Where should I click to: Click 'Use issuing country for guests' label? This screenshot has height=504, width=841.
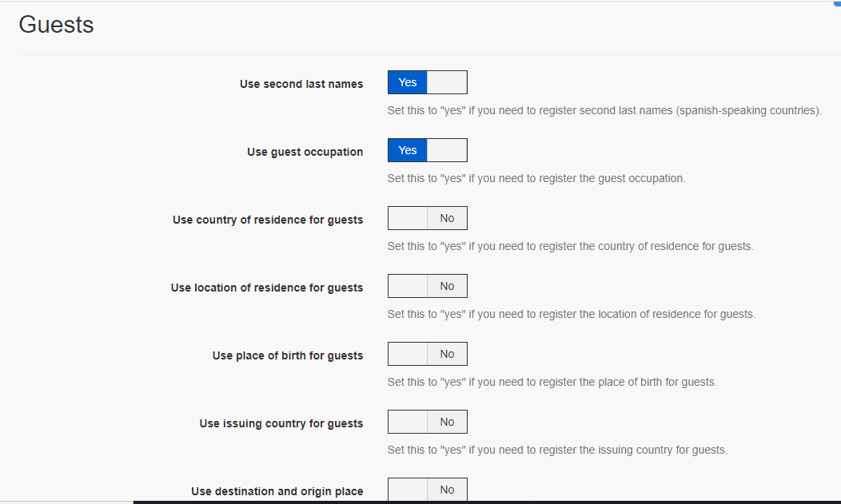(281, 423)
